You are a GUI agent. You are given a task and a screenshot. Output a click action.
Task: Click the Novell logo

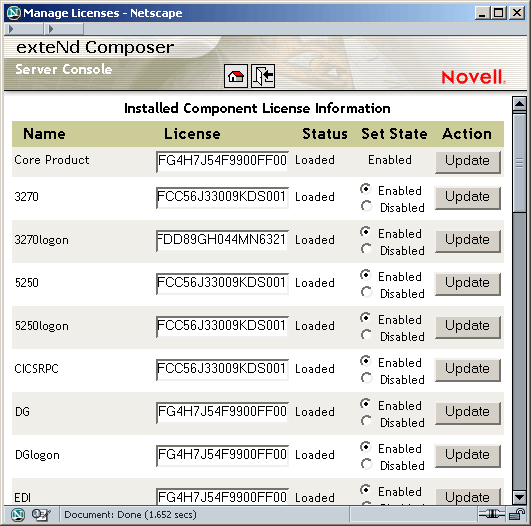coord(473,77)
